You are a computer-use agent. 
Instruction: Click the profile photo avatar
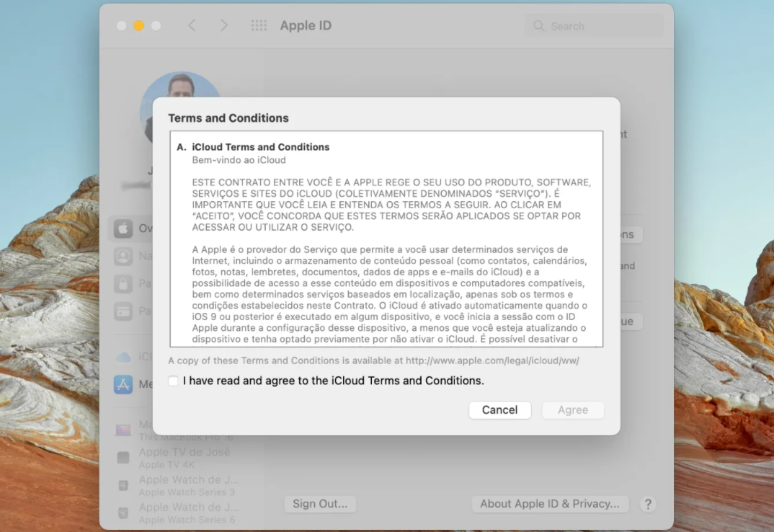click(x=181, y=85)
